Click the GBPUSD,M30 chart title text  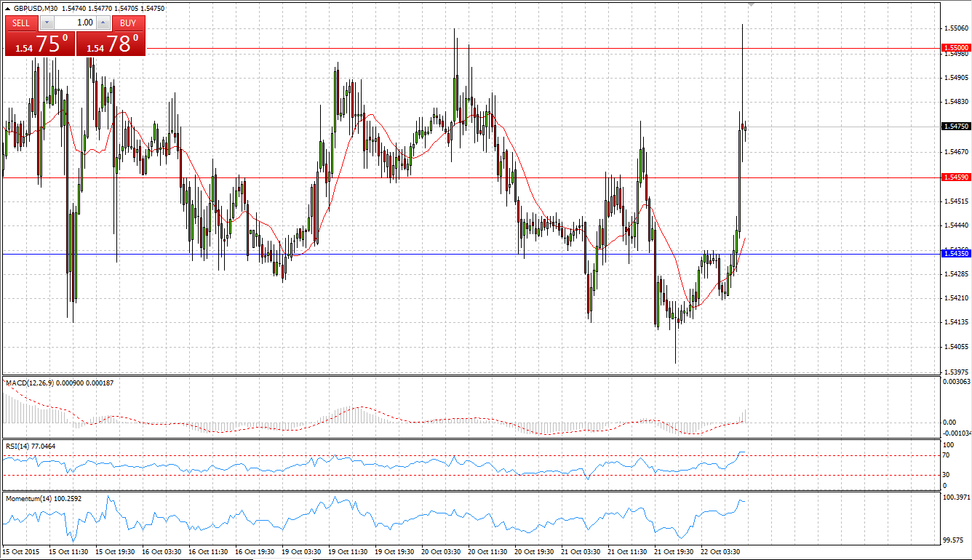click(37, 9)
